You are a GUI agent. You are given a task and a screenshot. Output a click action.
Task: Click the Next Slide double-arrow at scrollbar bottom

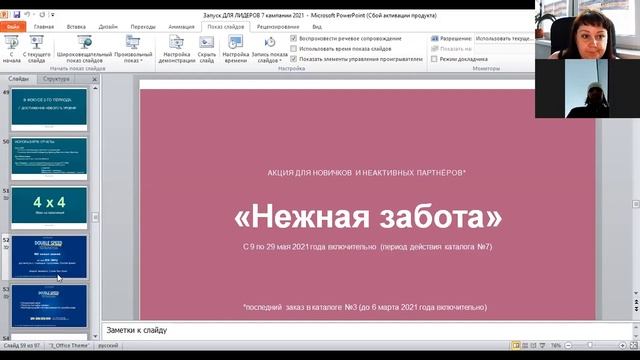[636, 309]
